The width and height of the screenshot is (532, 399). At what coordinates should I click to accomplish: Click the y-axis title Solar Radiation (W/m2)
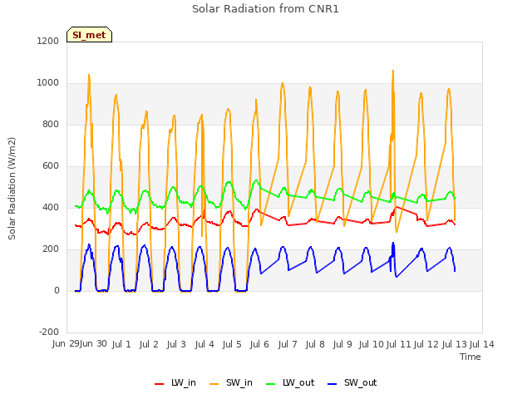[12, 189]
